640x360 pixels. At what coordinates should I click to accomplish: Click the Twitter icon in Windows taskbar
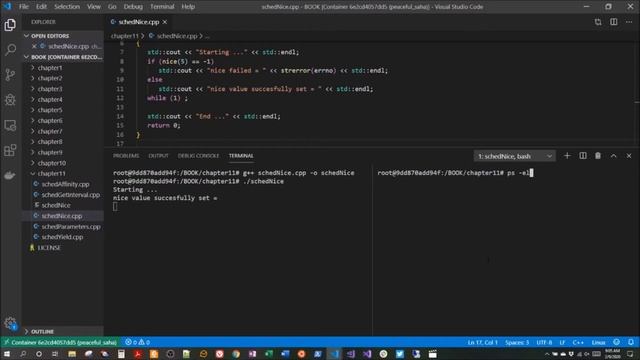(400, 354)
